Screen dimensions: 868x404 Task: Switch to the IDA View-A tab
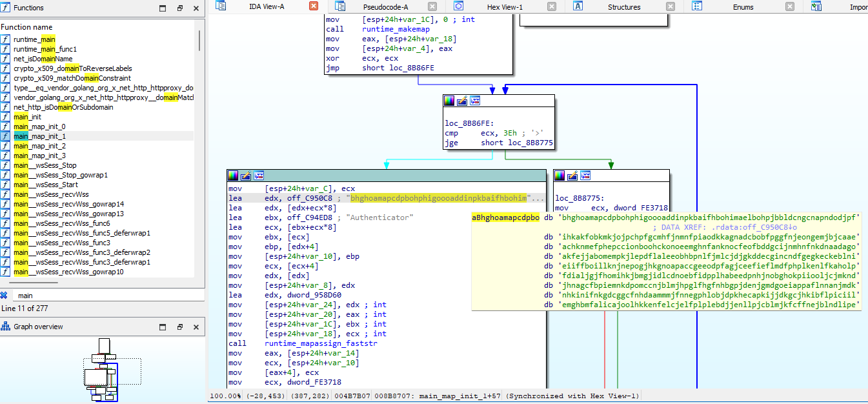click(x=267, y=6)
